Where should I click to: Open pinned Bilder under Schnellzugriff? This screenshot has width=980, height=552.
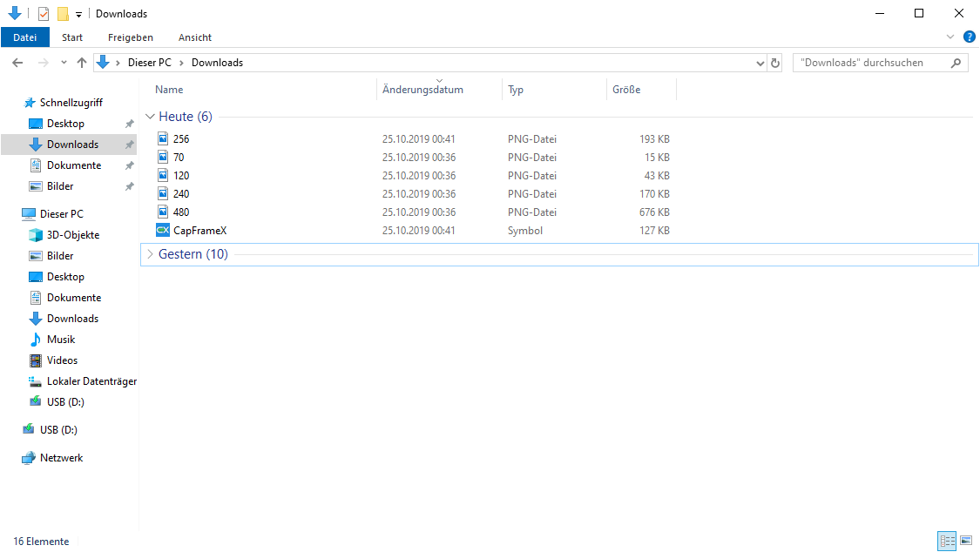[60, 186]
